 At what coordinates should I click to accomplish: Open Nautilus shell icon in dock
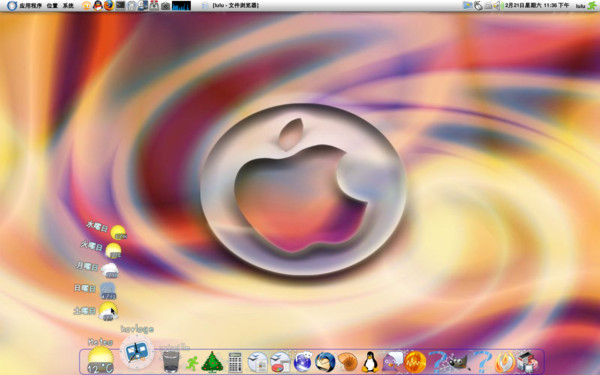pyautogui.click(x=347, y=362)
